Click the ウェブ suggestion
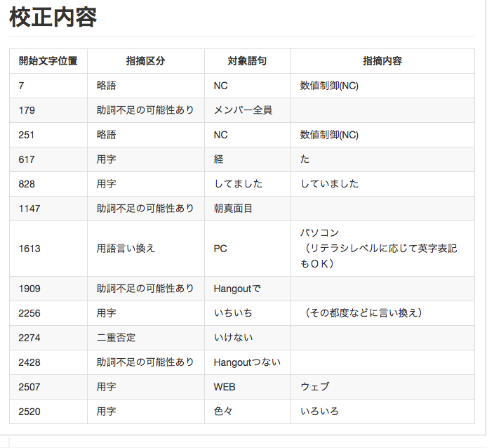 coord(315,387)
